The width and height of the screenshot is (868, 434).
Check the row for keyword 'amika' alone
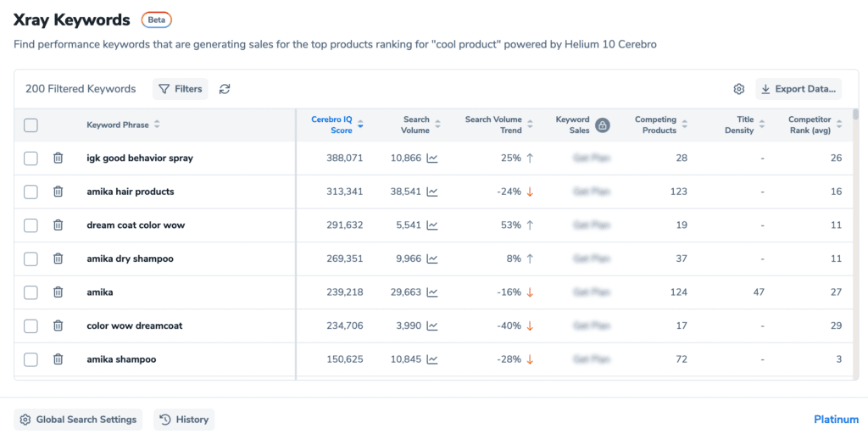click(31, 292)
